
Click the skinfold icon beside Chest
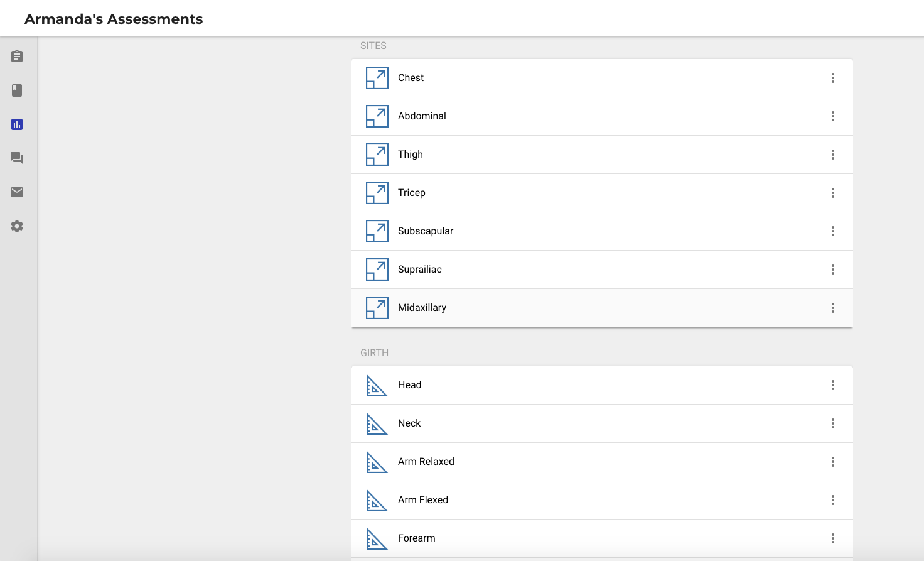(x=377, y=78)
